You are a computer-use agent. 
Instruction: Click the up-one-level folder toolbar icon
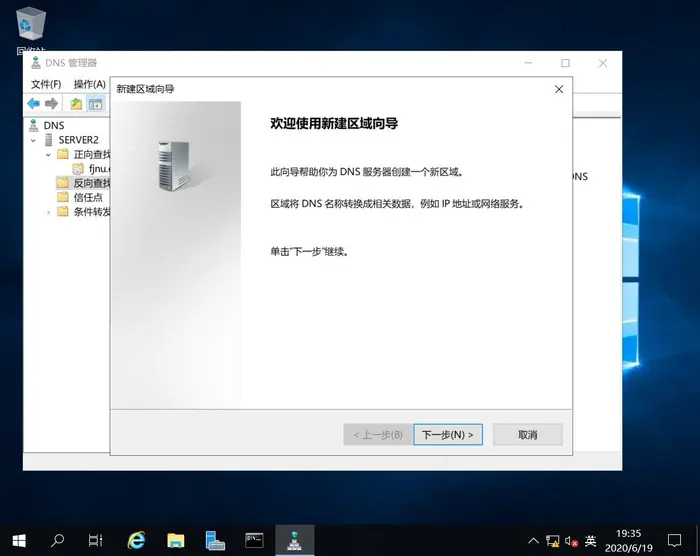coord(77,104)
